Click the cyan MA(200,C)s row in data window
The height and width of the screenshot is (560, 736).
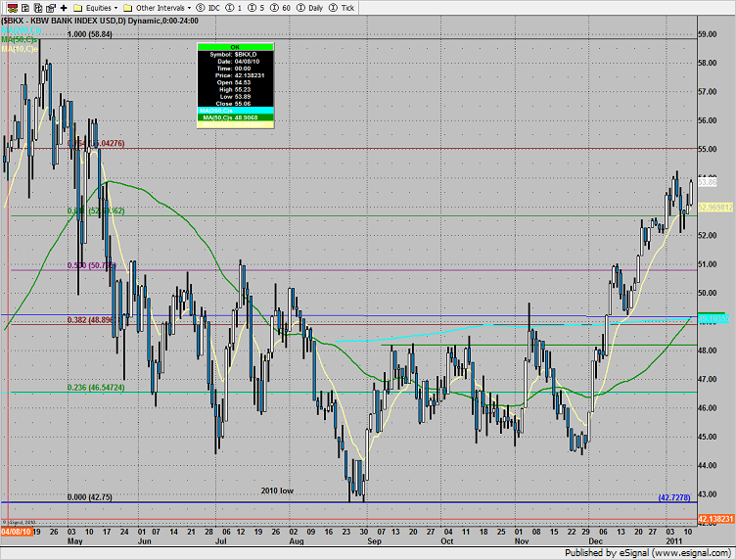point(235,111)
